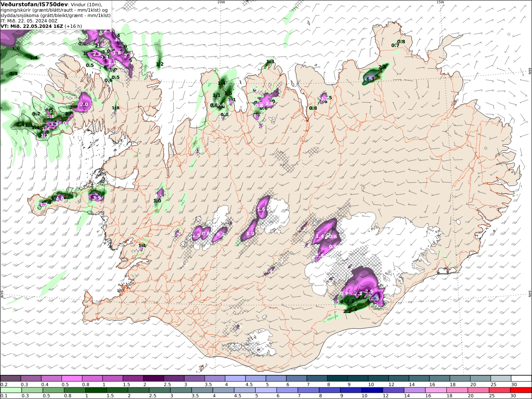The image size is (532, 399).
Task: Click the rain legend swatch for 25
Action: point(500,390)
